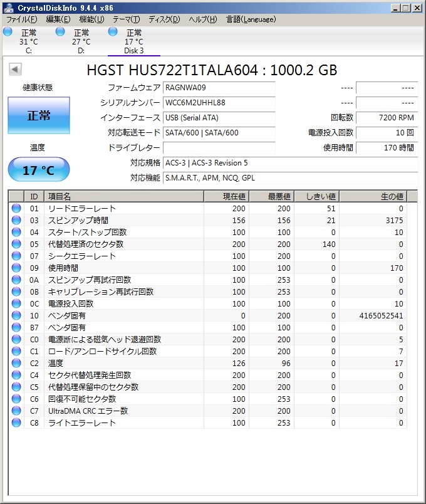
Task: Click raw value 4165052541
Action: [381, 316]
